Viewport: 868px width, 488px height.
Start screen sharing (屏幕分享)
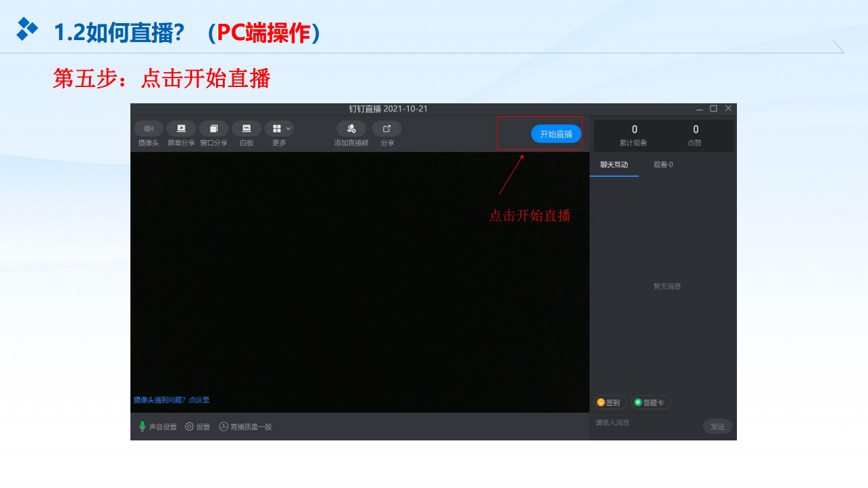point(181,128)
